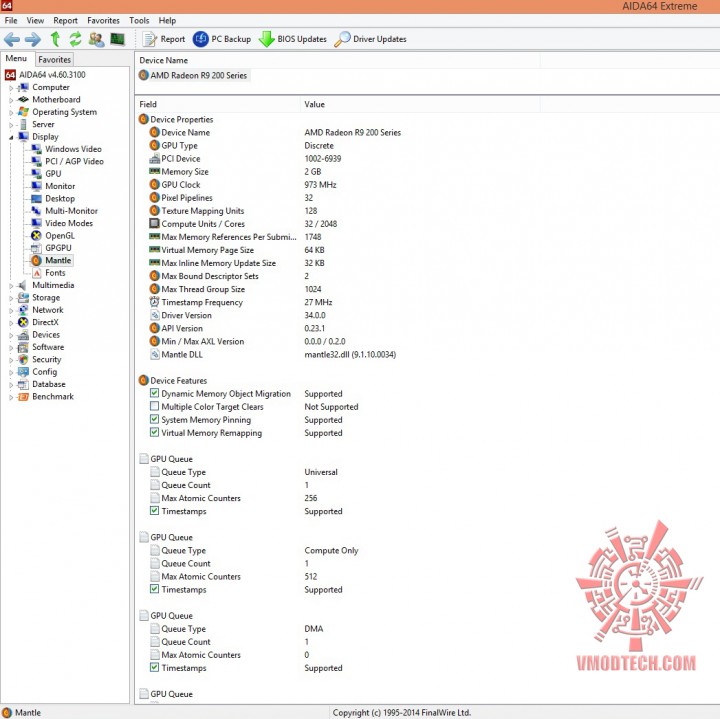Expand the Operating System tree node

tap(11, 112)
